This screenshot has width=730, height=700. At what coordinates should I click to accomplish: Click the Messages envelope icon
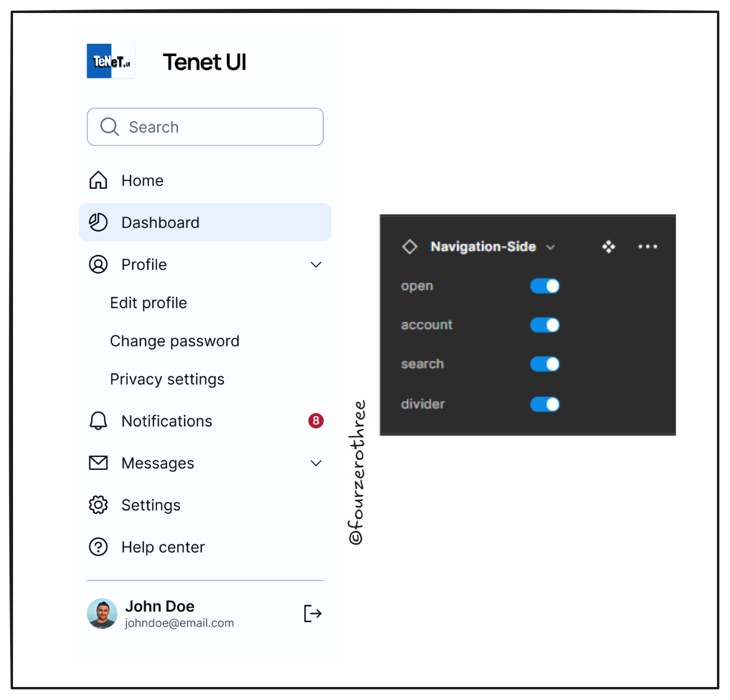coord(98,463)
